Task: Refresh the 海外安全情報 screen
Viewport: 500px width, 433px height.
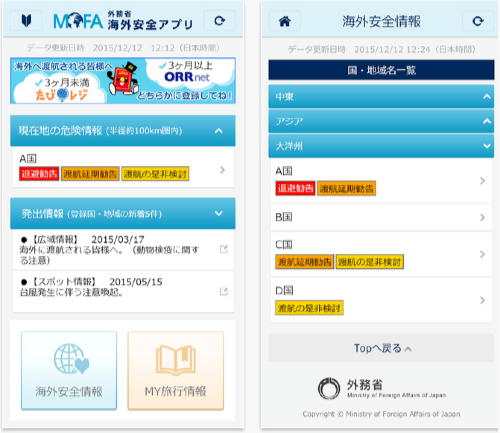Action: (x=478, y=21)
